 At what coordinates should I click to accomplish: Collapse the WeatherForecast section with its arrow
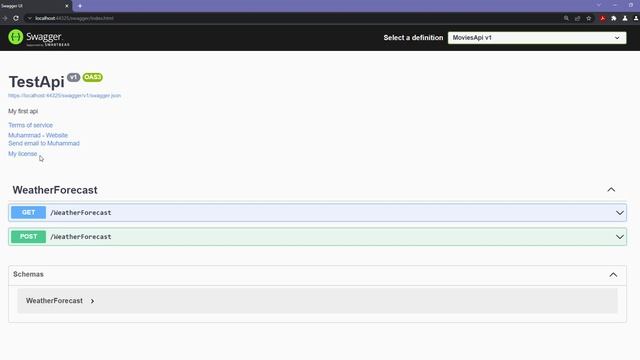pos(611,190)
